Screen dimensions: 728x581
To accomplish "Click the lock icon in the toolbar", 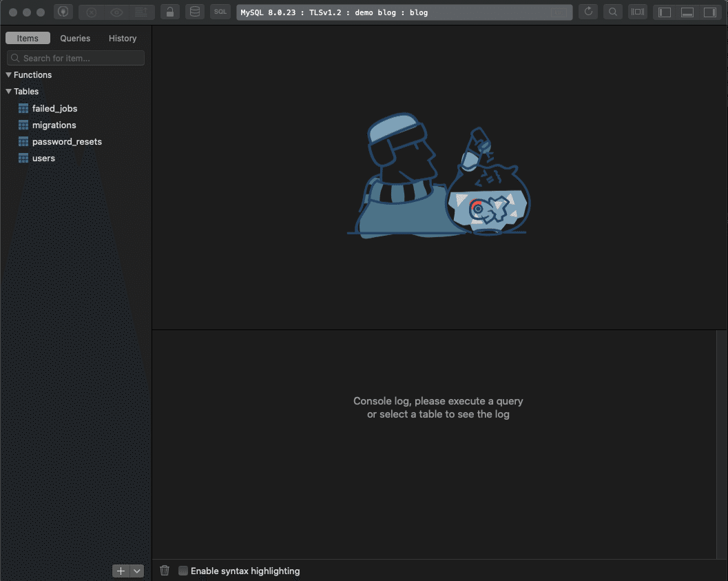I will coord(170,12).
